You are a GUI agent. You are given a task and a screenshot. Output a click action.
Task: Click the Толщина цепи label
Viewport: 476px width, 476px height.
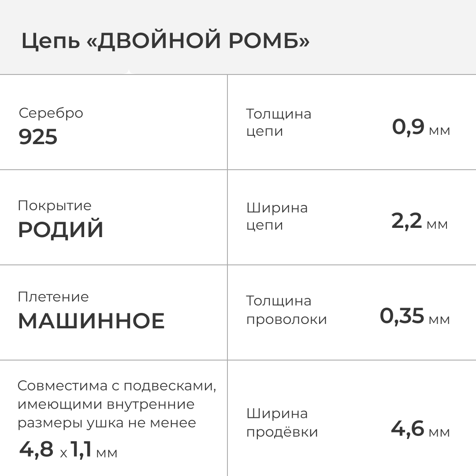[278, 123]
